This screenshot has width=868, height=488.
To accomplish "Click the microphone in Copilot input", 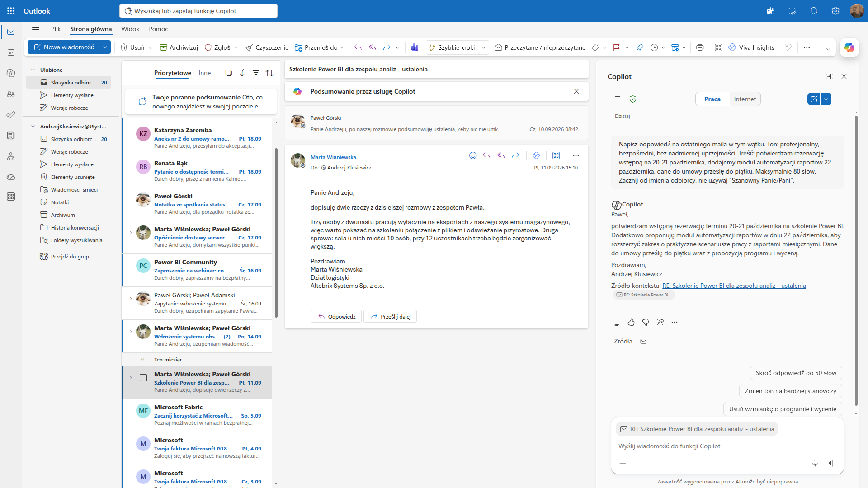I will click(x=815, y=463).
